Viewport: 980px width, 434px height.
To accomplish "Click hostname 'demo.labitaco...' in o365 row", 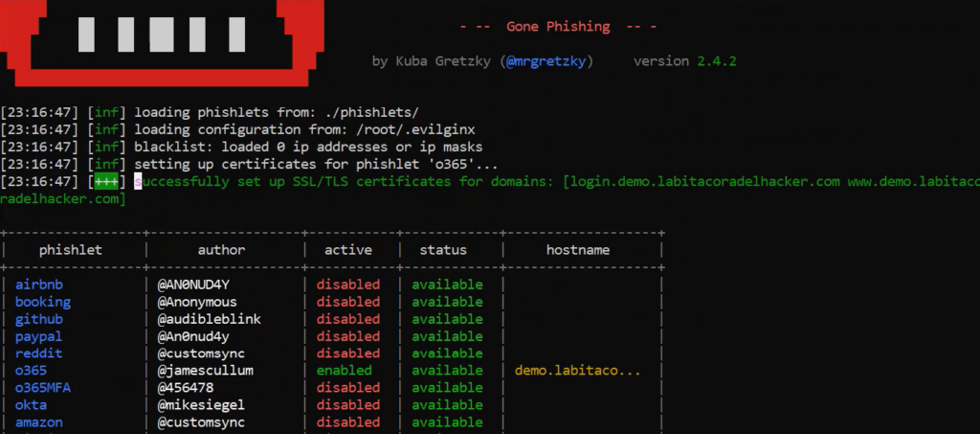I will point(577,370).
